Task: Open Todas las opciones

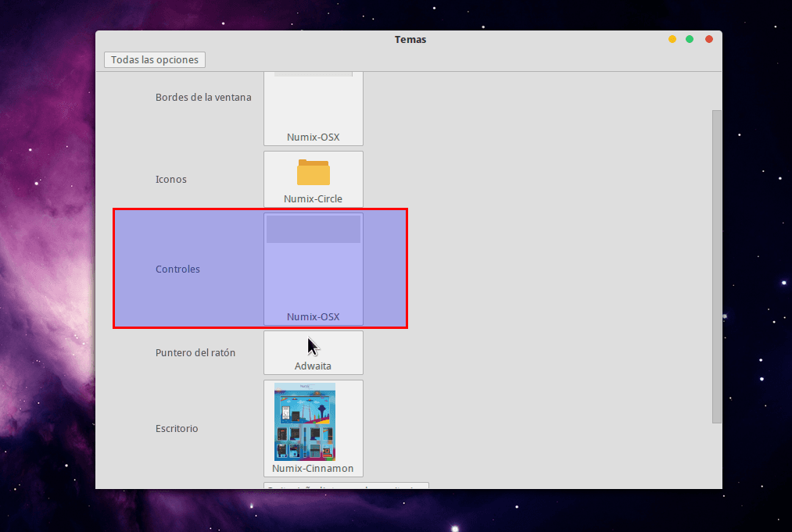Action: [154, 59]
